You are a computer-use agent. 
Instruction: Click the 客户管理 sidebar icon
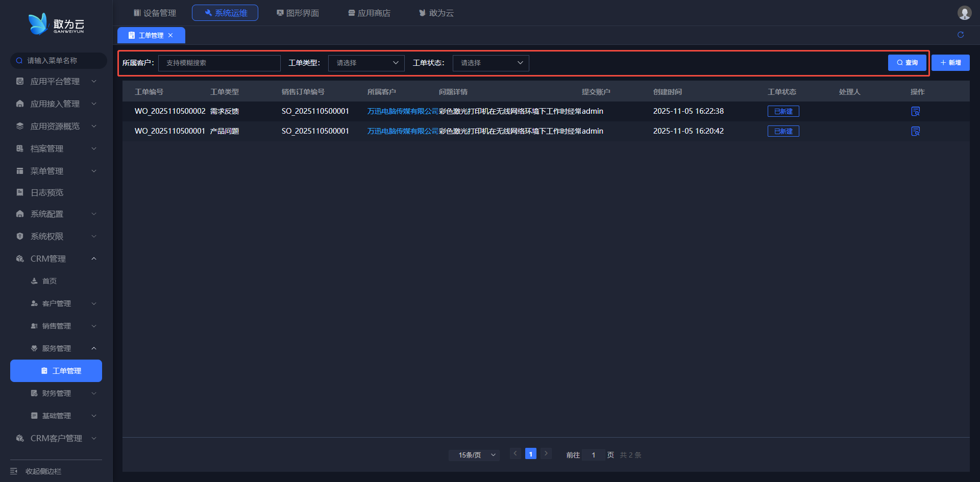34,303
